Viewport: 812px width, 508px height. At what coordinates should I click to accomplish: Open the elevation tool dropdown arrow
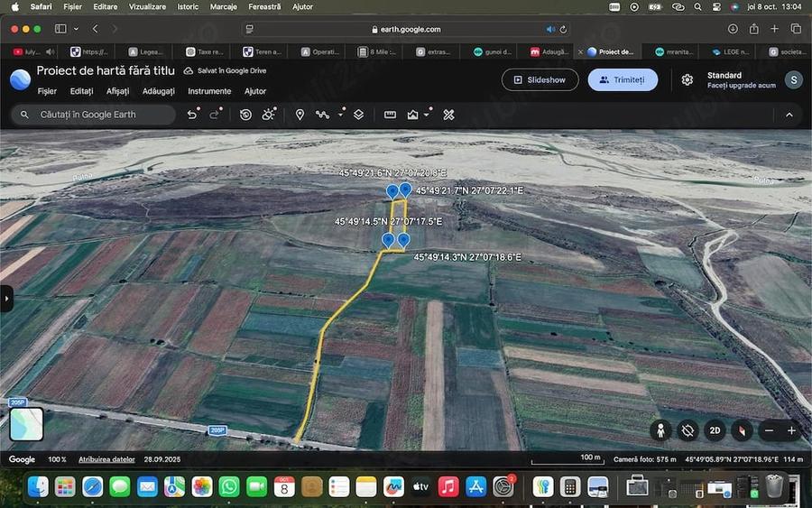point(428,114)
